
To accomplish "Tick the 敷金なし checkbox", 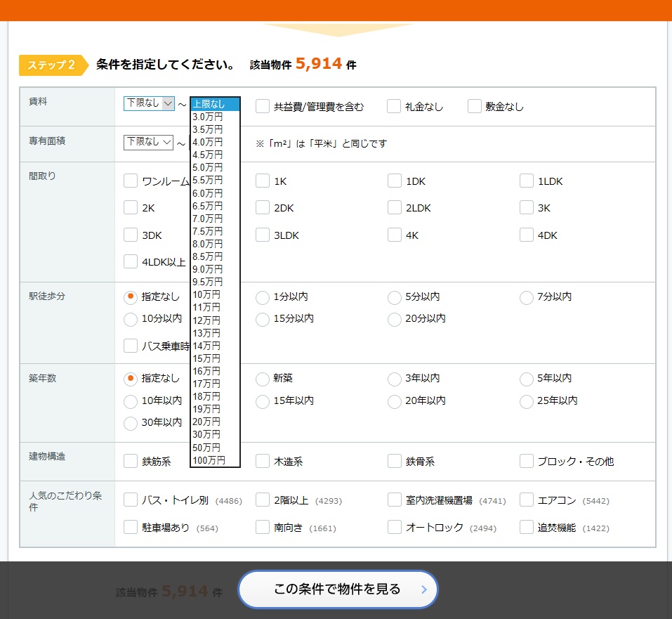I will pyautogui.click(x=475, y=107).
